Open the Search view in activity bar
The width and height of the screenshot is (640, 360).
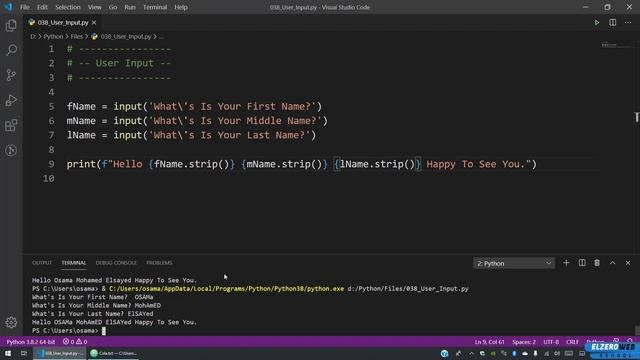[11, 50]
